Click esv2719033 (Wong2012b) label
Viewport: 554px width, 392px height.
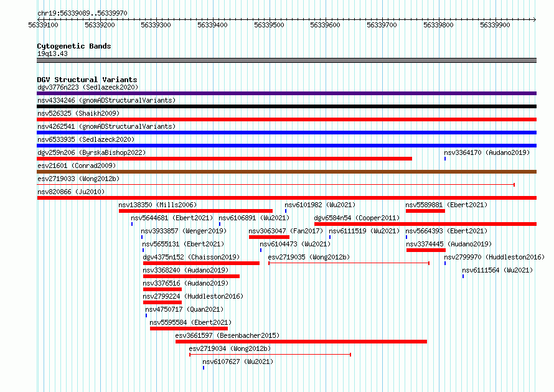coord(78,179)
